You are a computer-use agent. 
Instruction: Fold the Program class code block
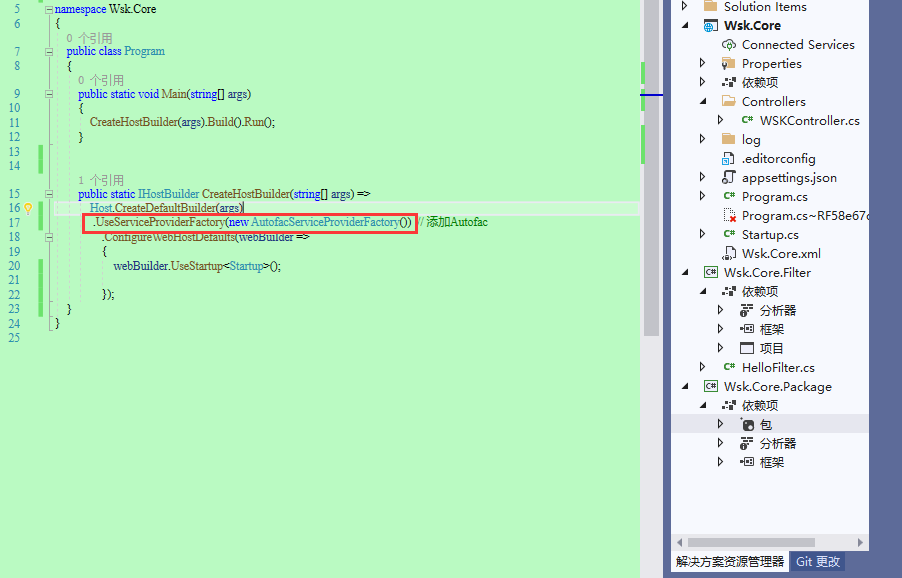[49, 52]
